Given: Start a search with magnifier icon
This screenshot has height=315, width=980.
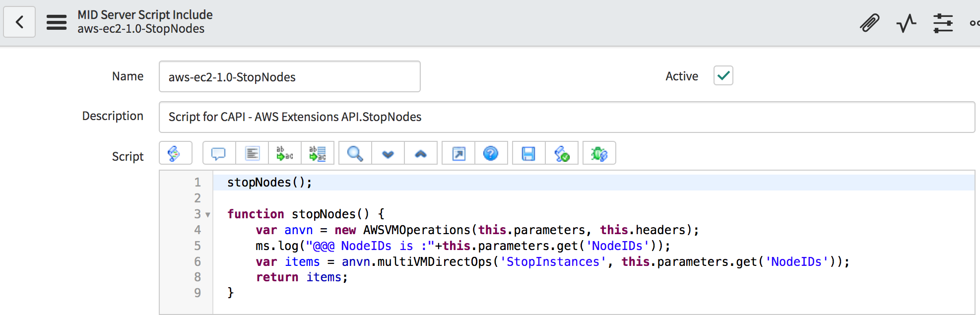Looking at the screenshot, I should click(355, 153).
